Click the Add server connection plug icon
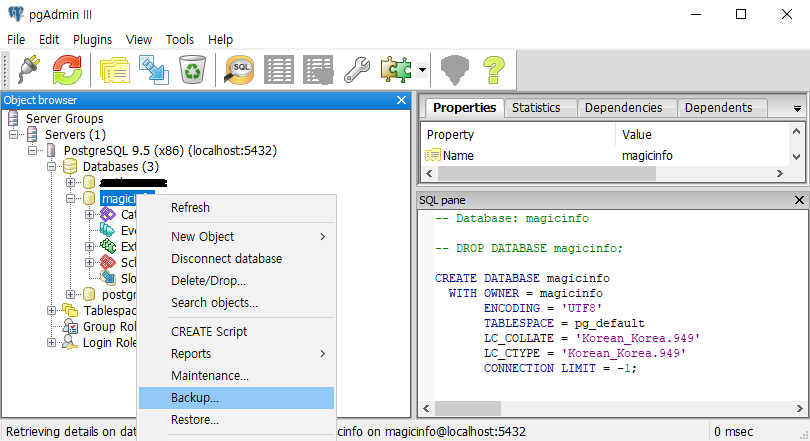Screen dimensions: 810x441 [29, 70]
